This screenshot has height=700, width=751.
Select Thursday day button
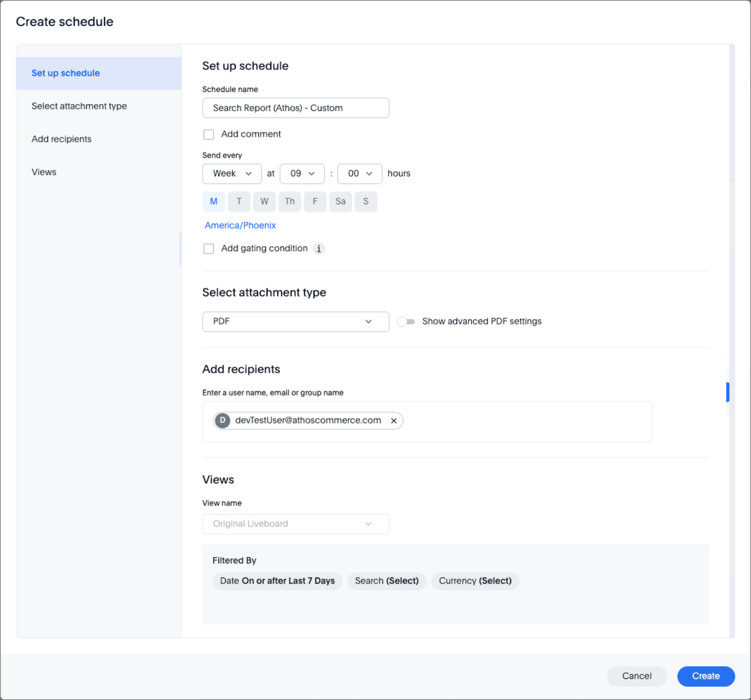290,201
